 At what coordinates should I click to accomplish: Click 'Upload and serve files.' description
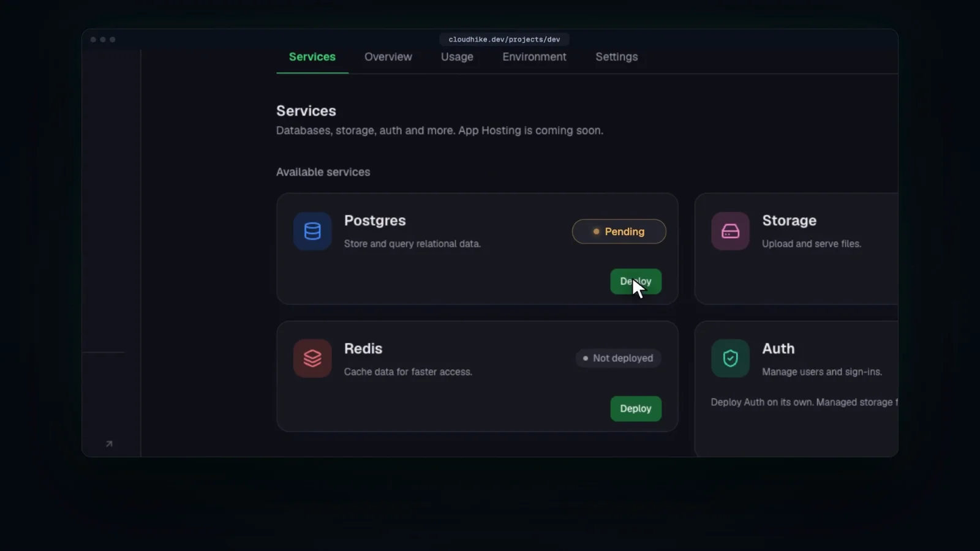812,244
